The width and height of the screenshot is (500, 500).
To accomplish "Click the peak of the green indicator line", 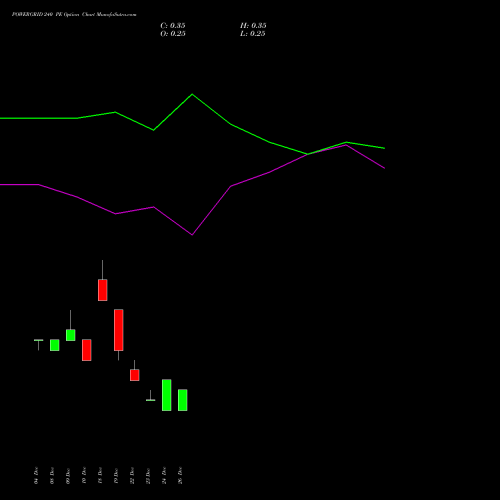I will [192, 94].
